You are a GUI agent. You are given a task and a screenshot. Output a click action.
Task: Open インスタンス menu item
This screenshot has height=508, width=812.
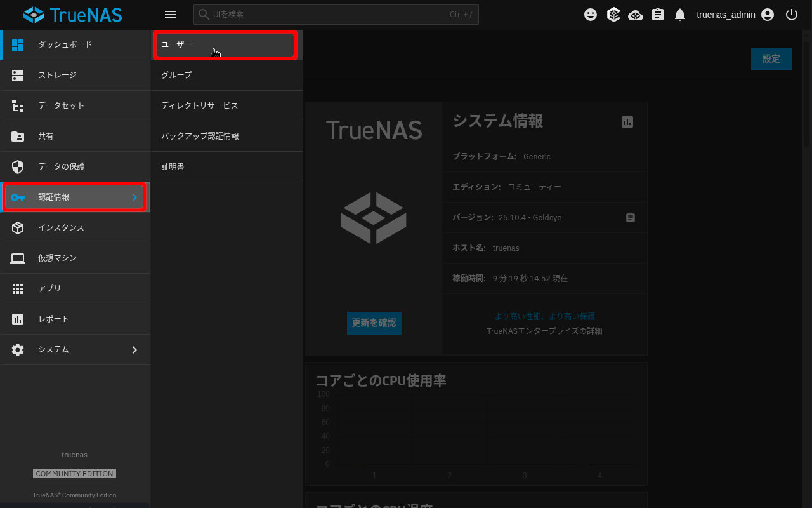tap(75, 227)
